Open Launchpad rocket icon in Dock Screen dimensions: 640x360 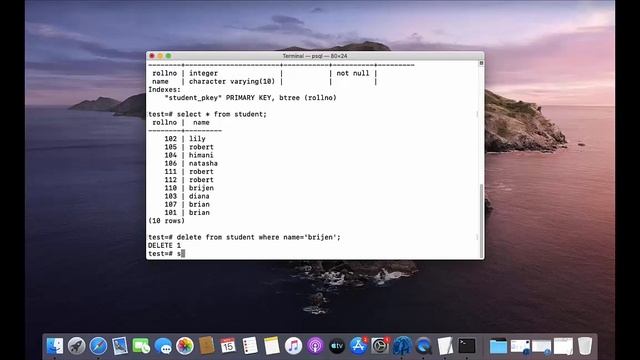(x=76, y=346)
